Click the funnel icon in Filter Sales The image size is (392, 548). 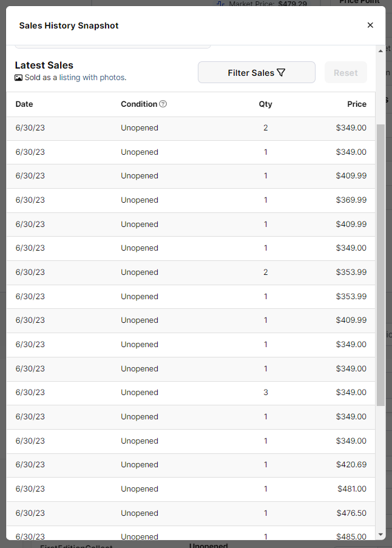click(x=281, y=73)
